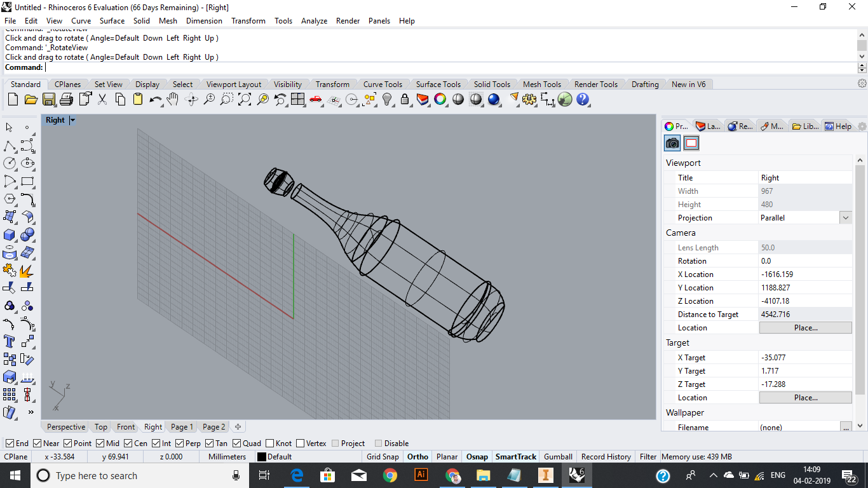Enable the Vertex osnap checkbox

click(x=300, y=444)
